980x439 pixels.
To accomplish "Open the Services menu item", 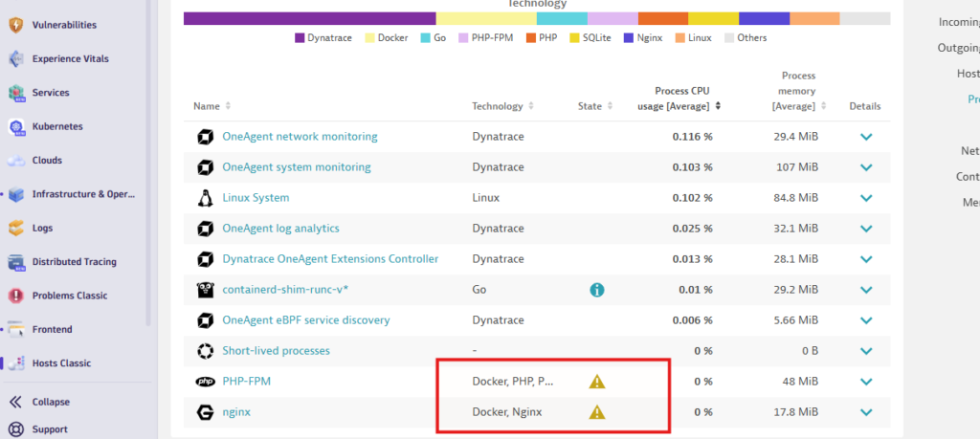I will (x=51, y=93).
